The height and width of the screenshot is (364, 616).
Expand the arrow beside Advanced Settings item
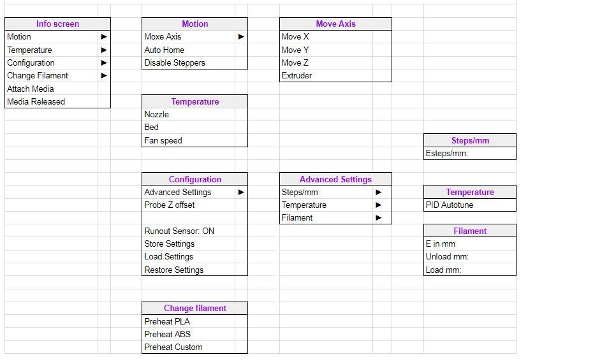point(241,192)
